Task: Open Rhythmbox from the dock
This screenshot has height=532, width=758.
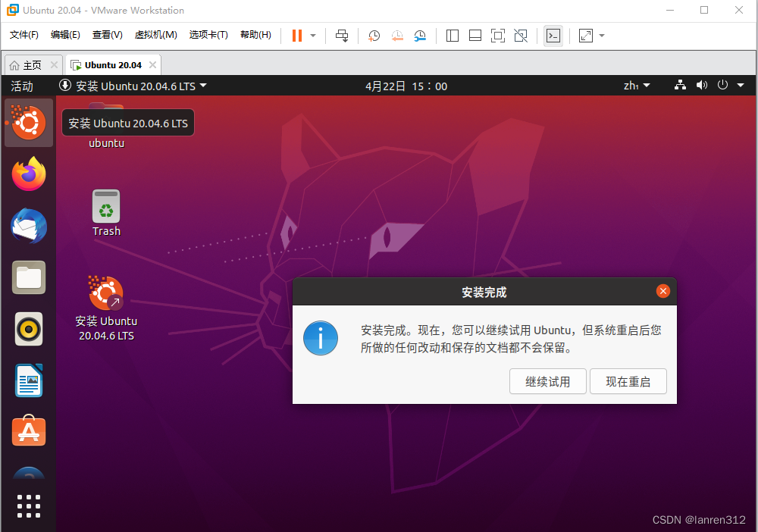Action: point(29,329)
